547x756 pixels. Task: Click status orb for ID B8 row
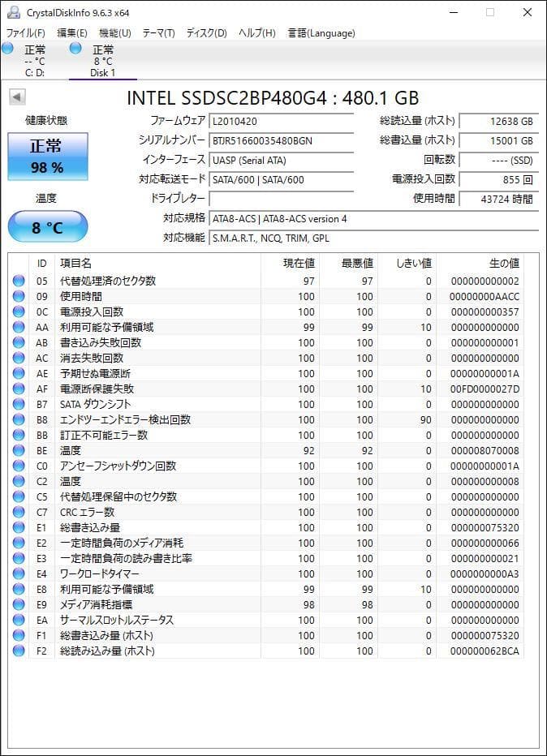click(19, 419)
